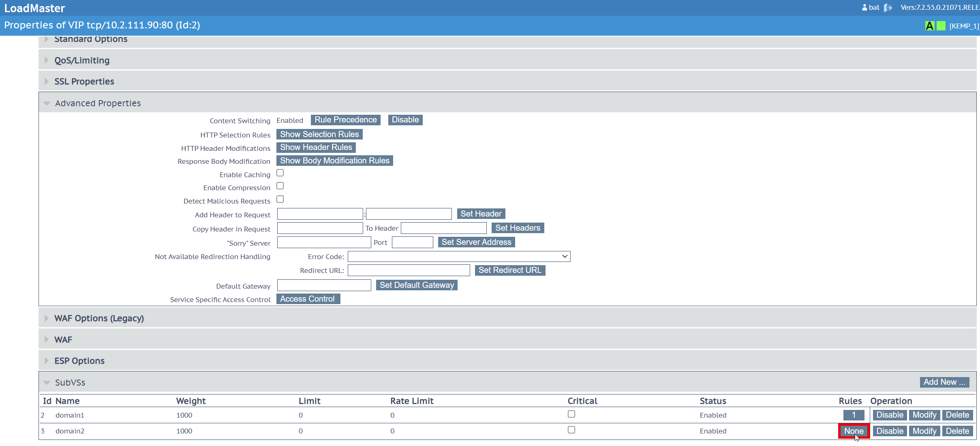
Task: Click Set Default Gateway button
Action: point(417,285)
